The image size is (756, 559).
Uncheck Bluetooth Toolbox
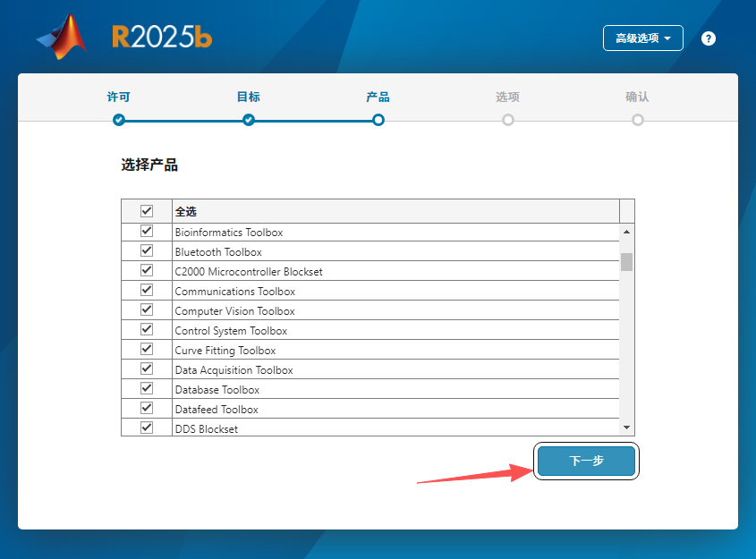coord(146,250)
